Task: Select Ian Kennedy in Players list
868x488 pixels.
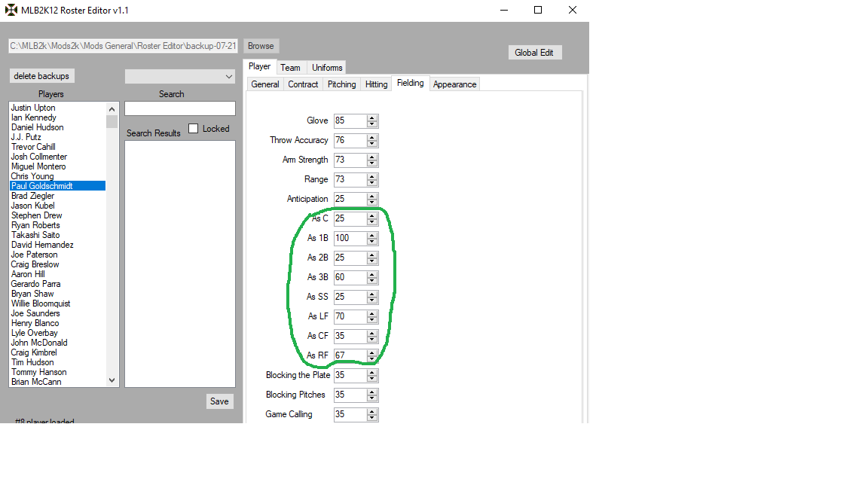Action: pos(57,117)
